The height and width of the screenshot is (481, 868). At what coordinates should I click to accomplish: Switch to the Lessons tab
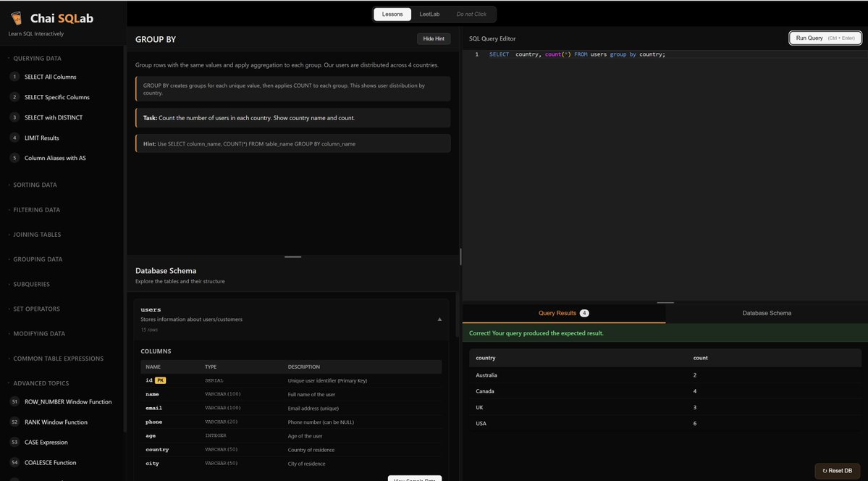(392, 14)
